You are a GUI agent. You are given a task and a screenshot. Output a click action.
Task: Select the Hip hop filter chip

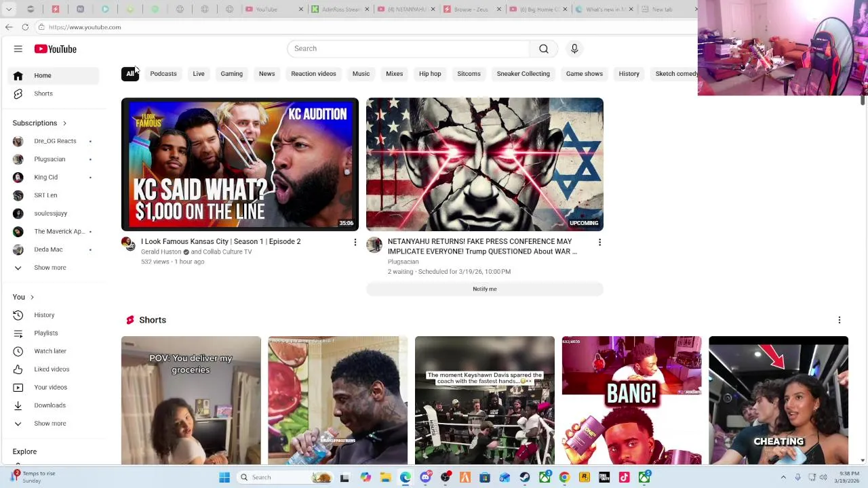point(430,74)
